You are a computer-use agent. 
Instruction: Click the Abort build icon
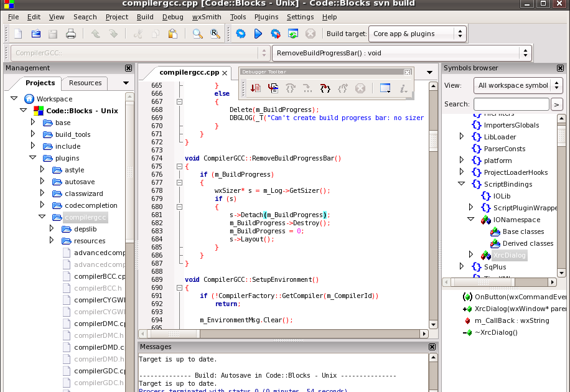coord(311,34)
